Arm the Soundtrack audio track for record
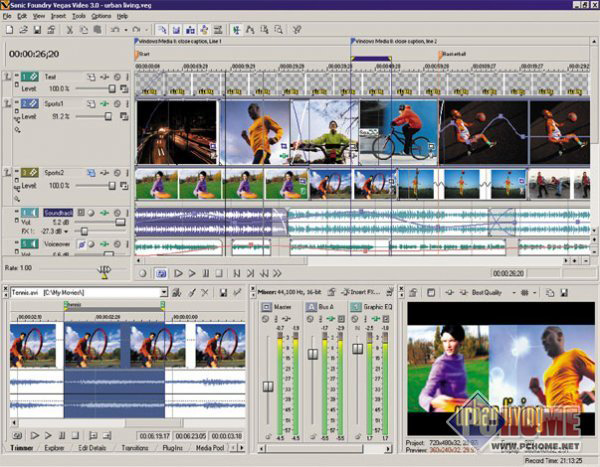This screenshot has width=600, height=467. [91, 213]
